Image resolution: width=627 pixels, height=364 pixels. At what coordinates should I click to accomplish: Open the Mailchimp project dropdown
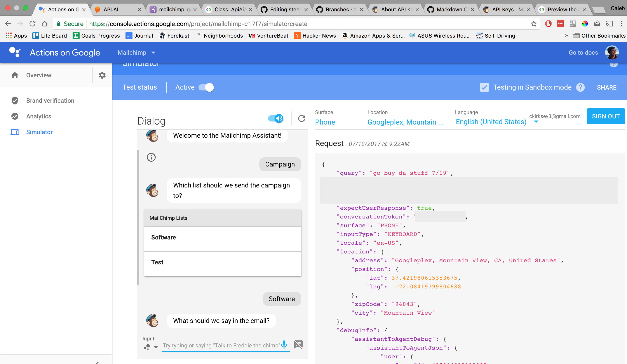136,52
